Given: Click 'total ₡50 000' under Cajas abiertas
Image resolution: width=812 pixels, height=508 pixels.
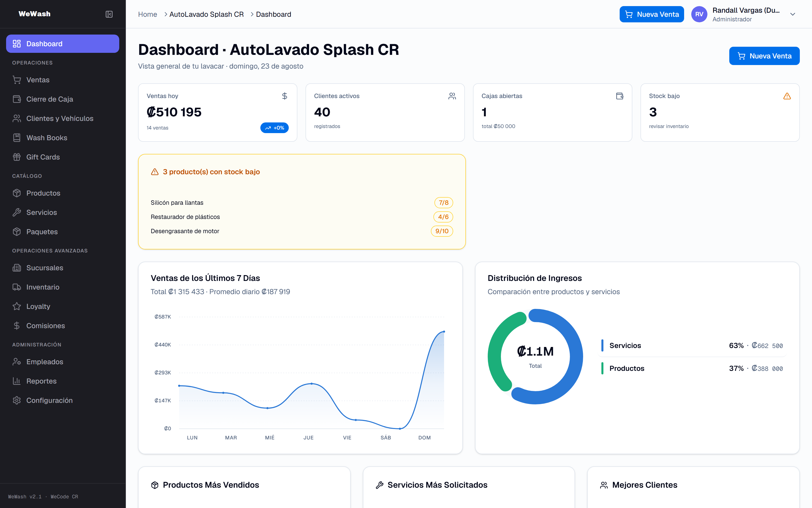Looking at the screenshot, I should click(498, 126).
